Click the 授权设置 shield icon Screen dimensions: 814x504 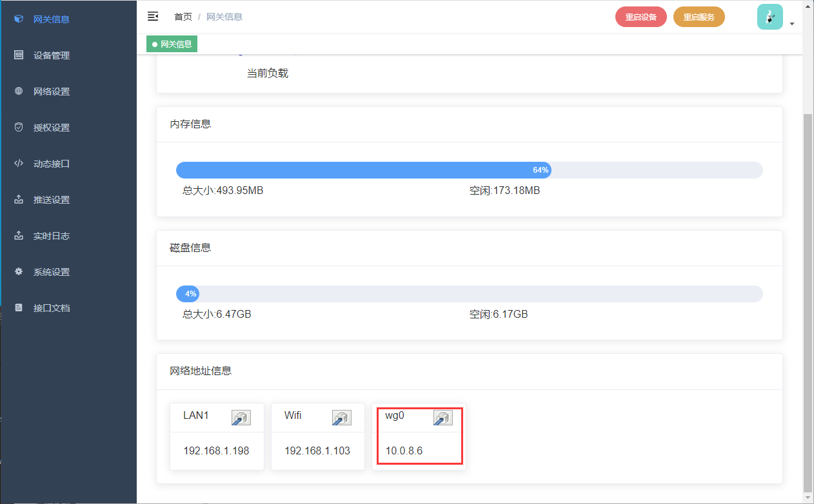point(19,128)
